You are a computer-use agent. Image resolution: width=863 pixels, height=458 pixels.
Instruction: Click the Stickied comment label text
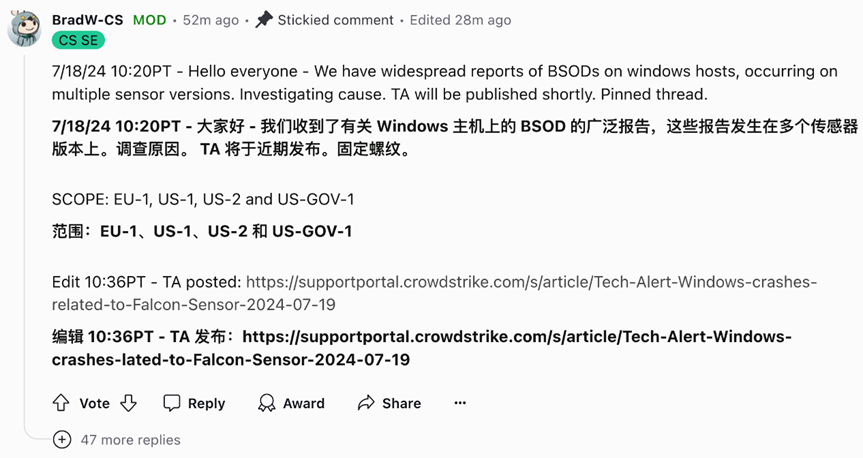click(334, 19)
